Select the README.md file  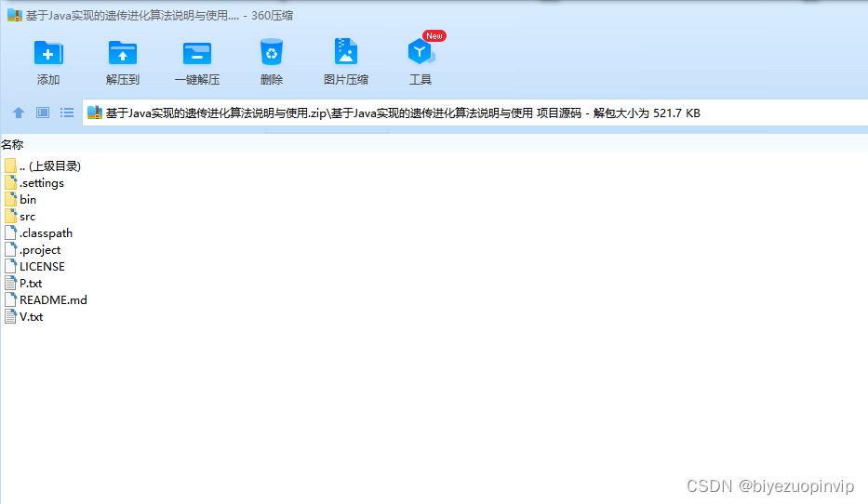click(46, 299)
